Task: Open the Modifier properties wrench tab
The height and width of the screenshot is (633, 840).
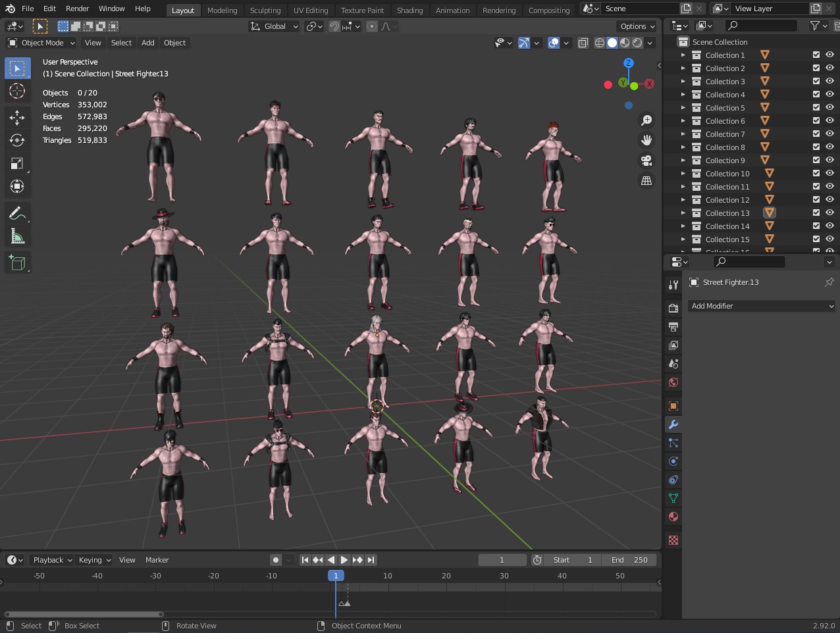Action: (673, 424)
